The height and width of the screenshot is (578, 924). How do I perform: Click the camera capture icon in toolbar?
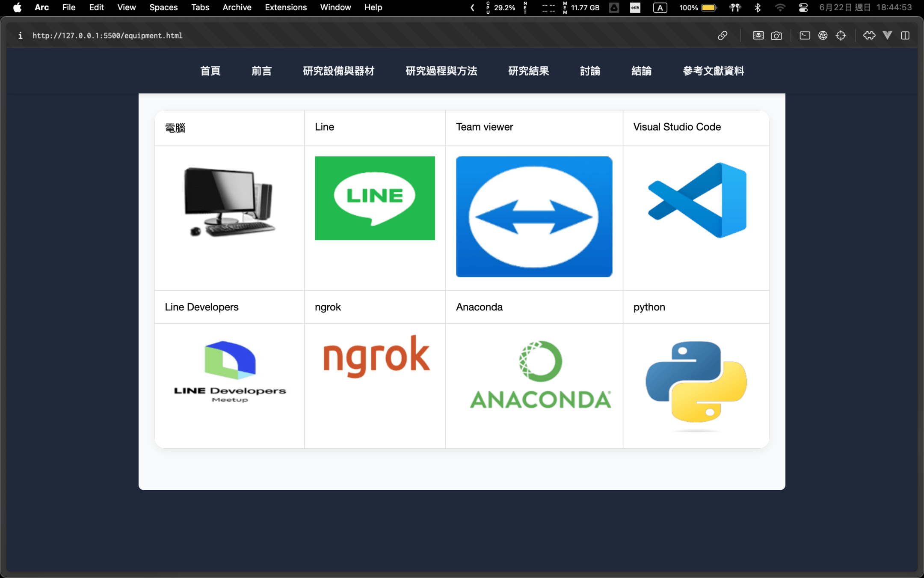click(776, 36)
